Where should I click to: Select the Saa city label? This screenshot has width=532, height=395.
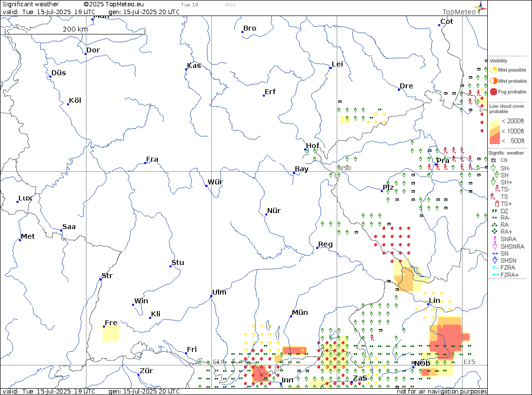click(69, 227)
